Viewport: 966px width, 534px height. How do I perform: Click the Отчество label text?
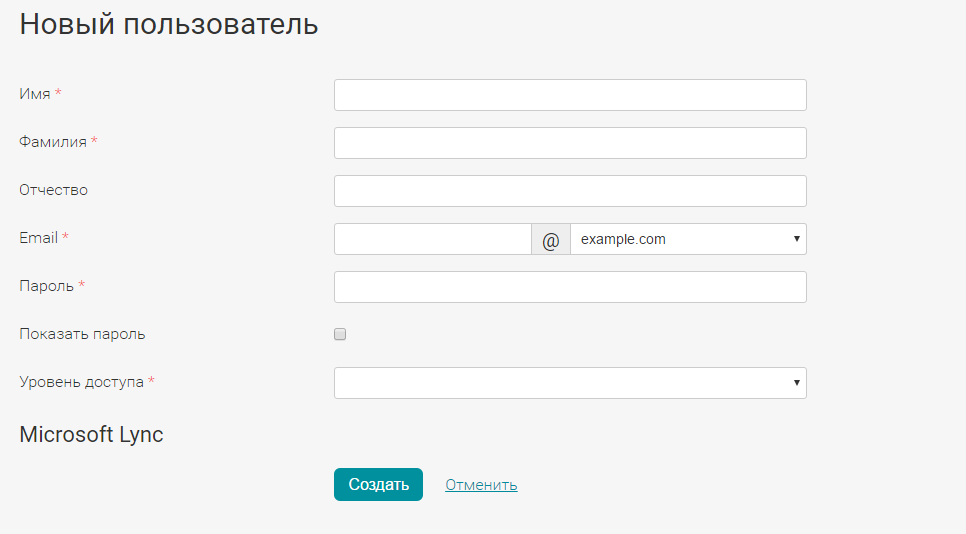coord(54,190)
